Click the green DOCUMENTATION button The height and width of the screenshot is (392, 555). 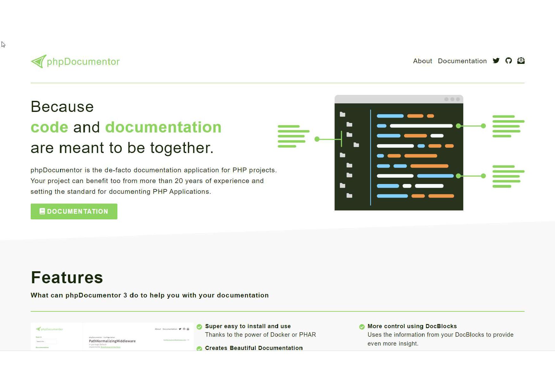pyautogui.click(x=74, y=211)
